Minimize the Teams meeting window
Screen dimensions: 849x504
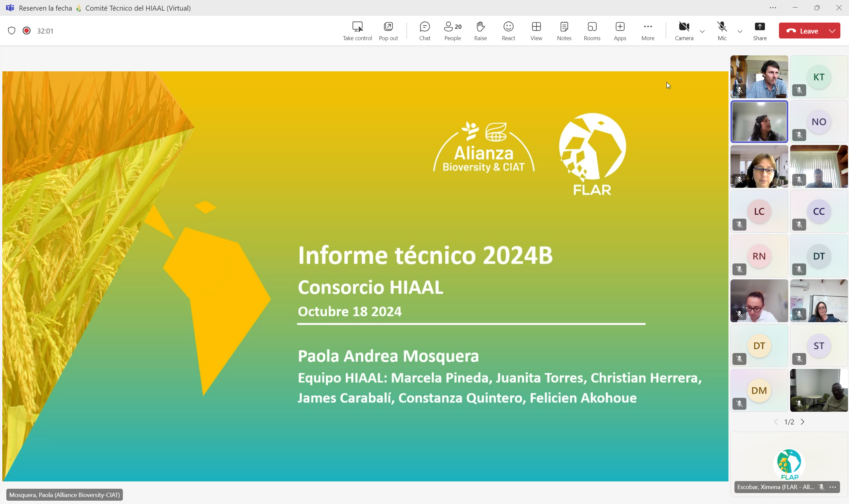795,8
